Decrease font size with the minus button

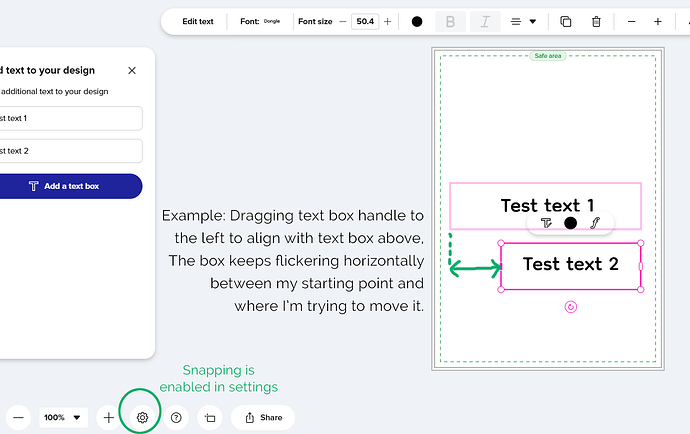343,22
